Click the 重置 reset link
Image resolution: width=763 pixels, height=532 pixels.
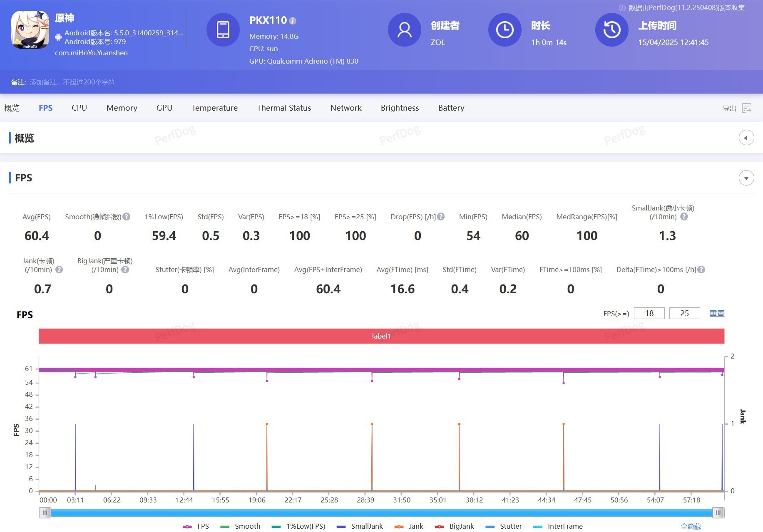[x=716, y=313]
